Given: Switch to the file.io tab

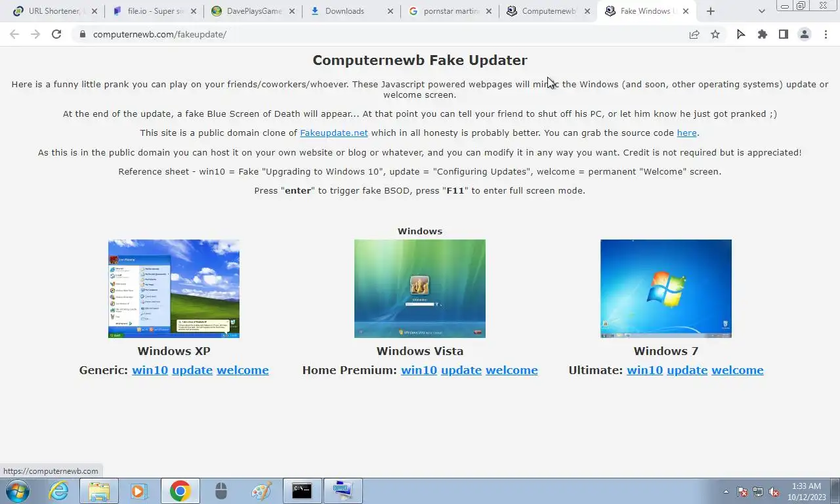Looking at the screenshot, I should [154, 11].
